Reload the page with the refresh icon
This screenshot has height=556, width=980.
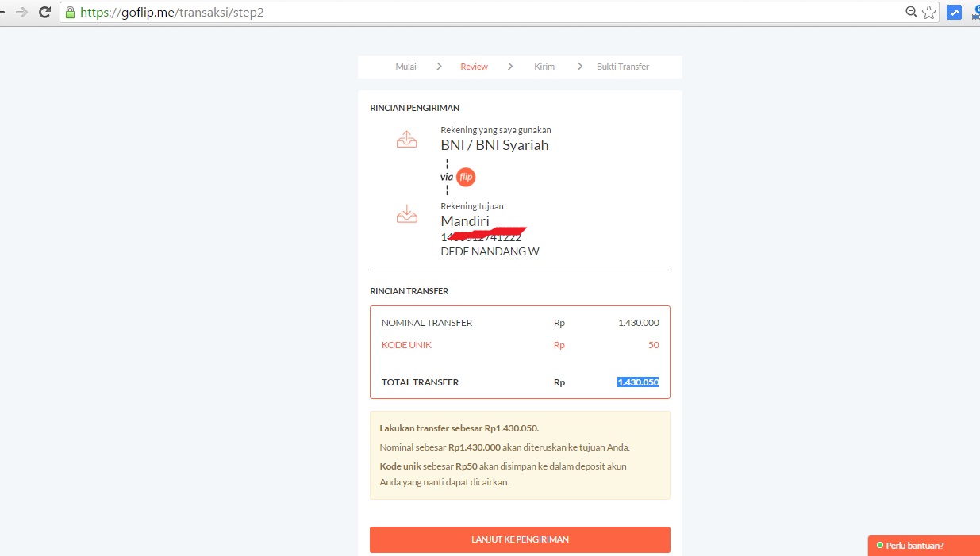(x=45, y=13)
